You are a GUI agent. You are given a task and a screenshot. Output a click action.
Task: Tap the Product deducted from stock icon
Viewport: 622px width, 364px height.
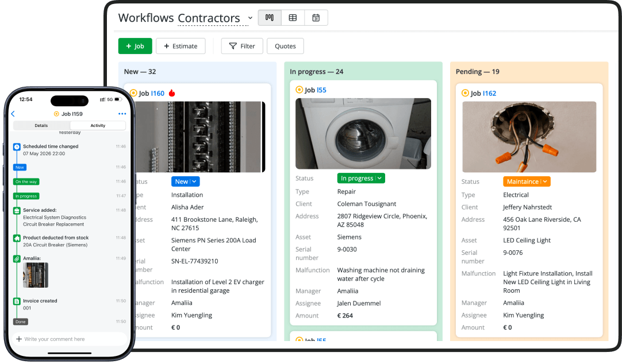[x=17, y=238]
